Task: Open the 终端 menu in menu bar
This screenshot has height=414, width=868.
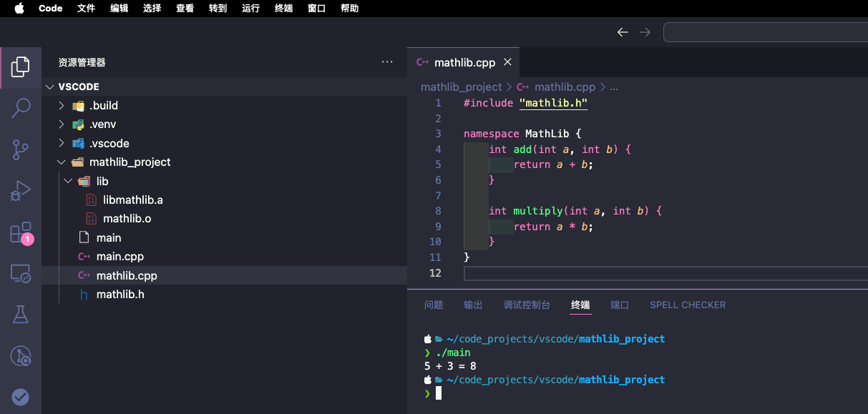Action: tap(283, 9)
